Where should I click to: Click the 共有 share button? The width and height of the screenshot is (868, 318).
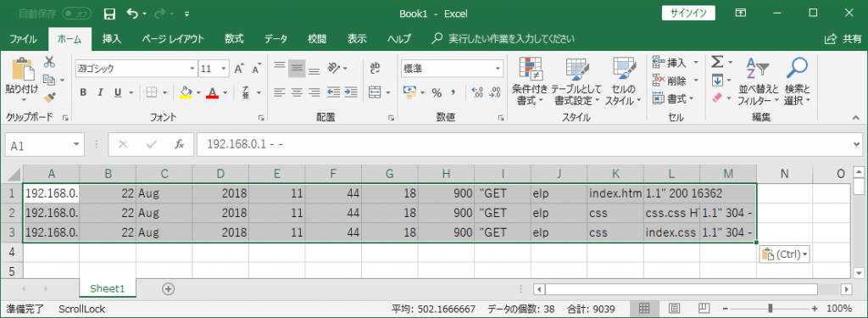click(x=843, y=39)
